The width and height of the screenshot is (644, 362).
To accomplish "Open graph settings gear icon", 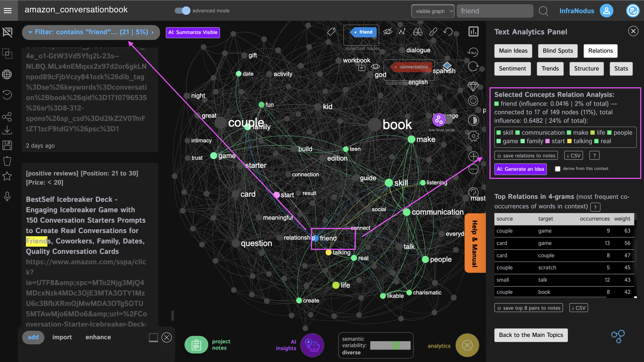I will coord(473,136).
